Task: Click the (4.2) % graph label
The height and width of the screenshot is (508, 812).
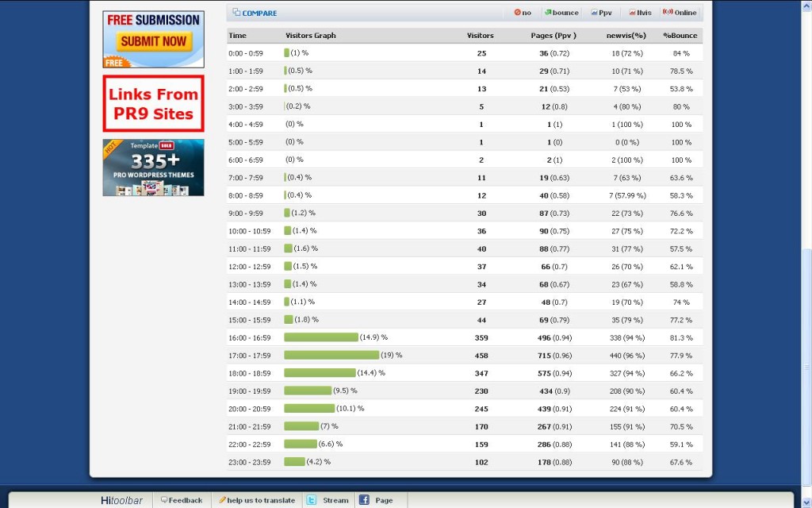Action: (319, 461)
